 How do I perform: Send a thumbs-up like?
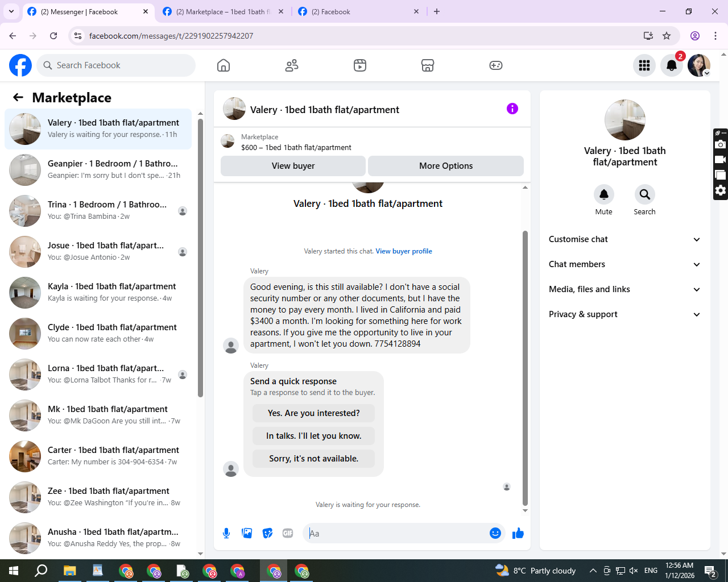518,533
